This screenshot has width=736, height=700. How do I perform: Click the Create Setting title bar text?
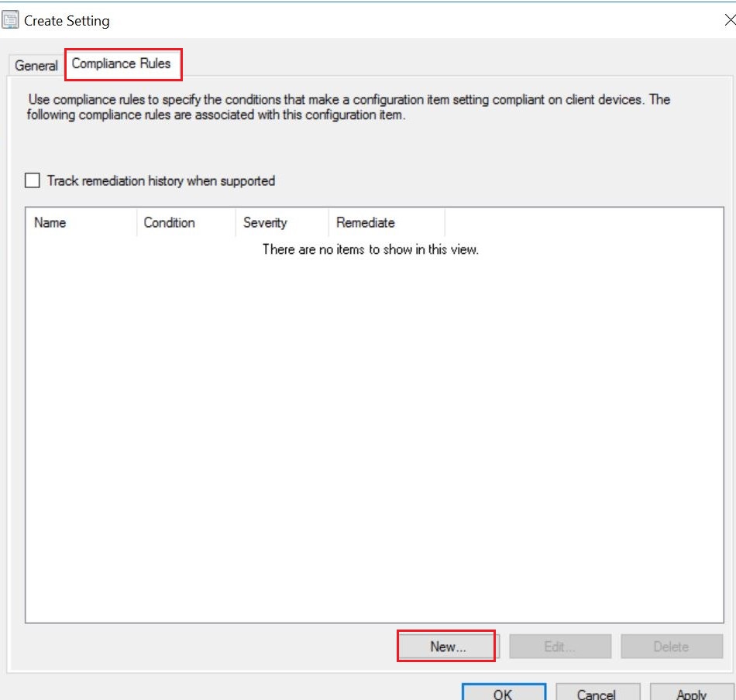coord(67,21)
